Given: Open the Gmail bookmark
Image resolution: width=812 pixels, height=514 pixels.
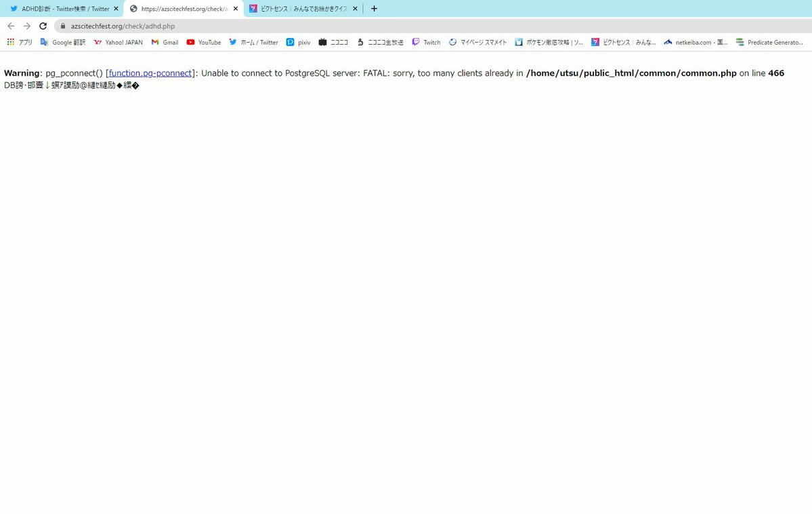Looking at the screenshot, I should pyautogui.click(x=165, y=43).
